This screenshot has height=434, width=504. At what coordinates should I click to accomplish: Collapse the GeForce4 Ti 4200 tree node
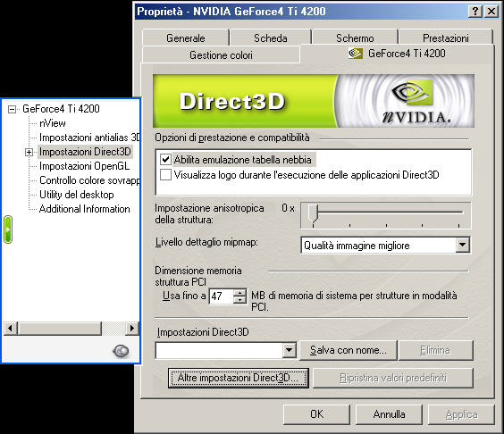pyautogui.click(x=12, y=109)
